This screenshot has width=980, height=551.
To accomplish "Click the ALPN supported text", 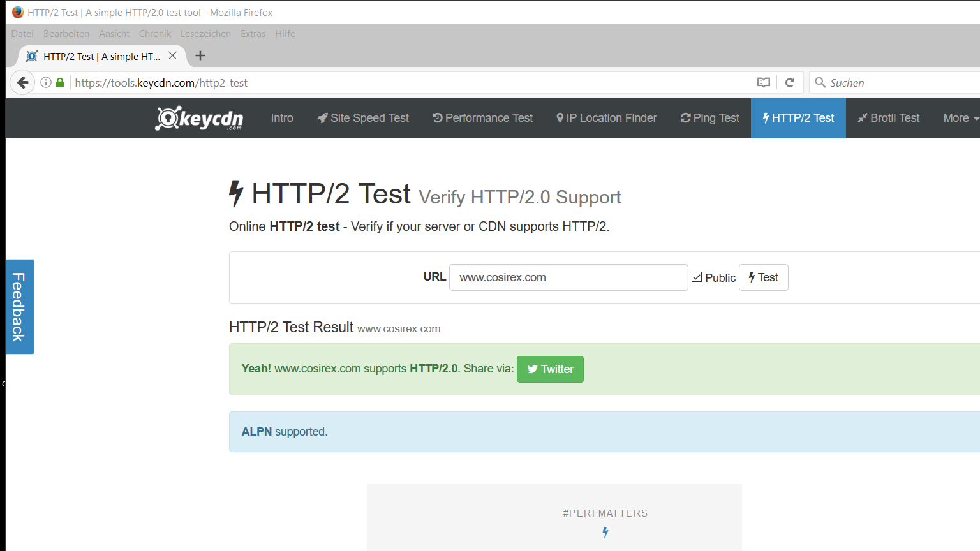I will (285, 432).
